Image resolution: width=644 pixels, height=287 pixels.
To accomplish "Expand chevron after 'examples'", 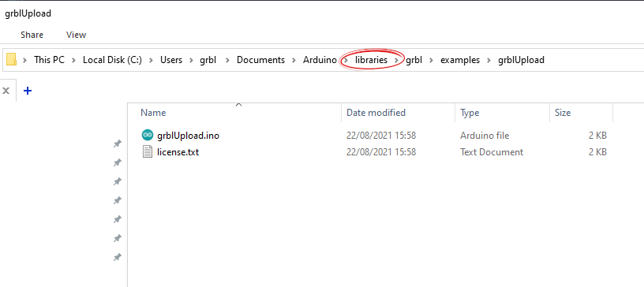I will 489,61.
